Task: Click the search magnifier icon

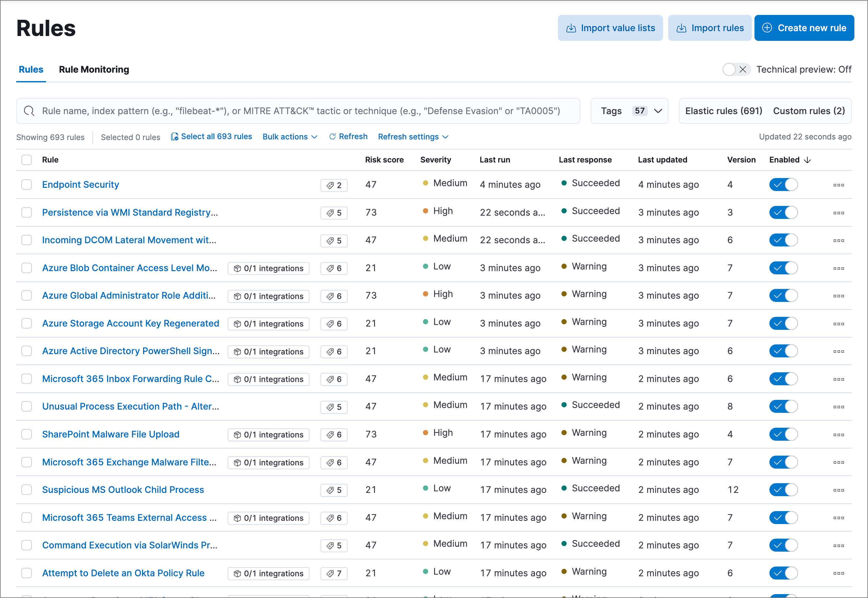Action: point(29,111)
